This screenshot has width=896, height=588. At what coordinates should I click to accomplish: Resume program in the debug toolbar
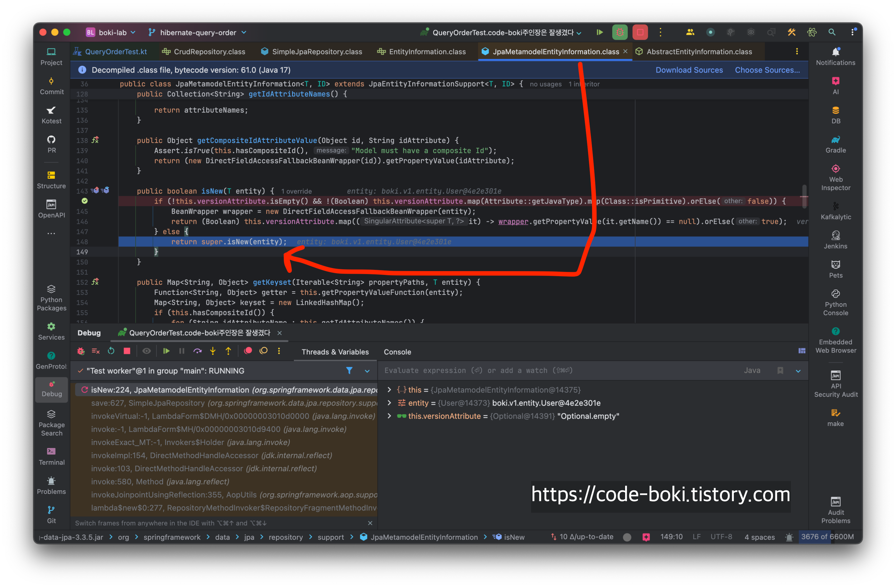[166, 351]
